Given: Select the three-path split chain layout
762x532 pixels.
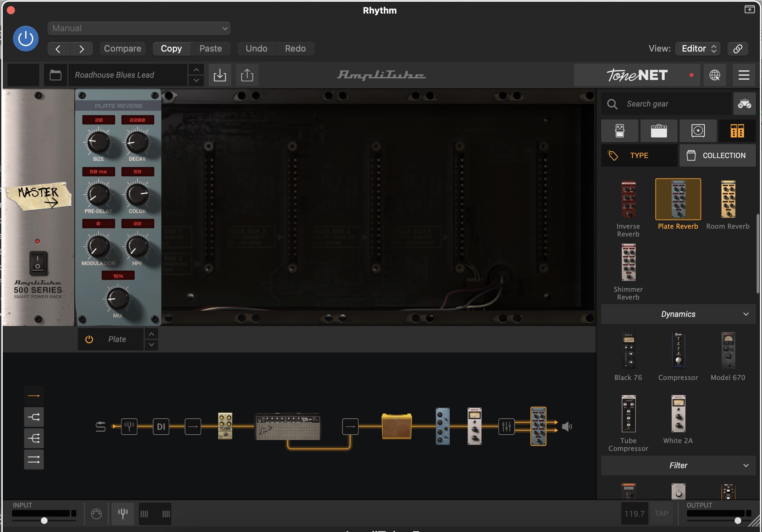Looking at the screenshot, I should (x=34, y=438).
